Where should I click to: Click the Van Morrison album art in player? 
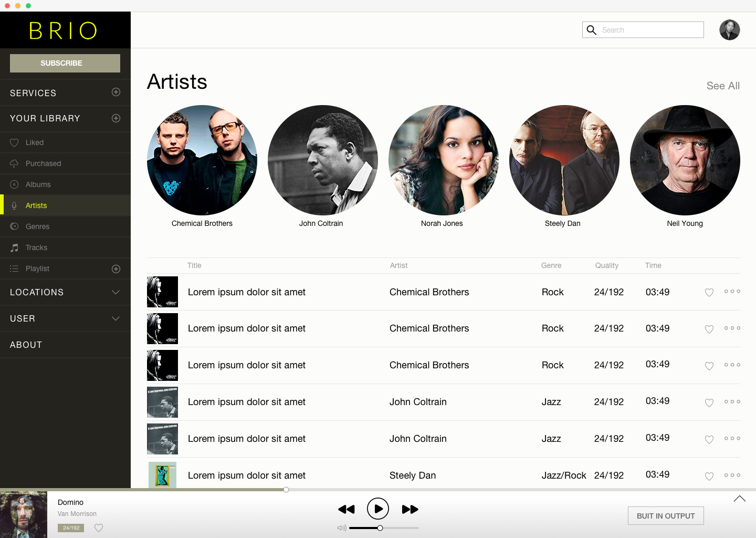24,514
